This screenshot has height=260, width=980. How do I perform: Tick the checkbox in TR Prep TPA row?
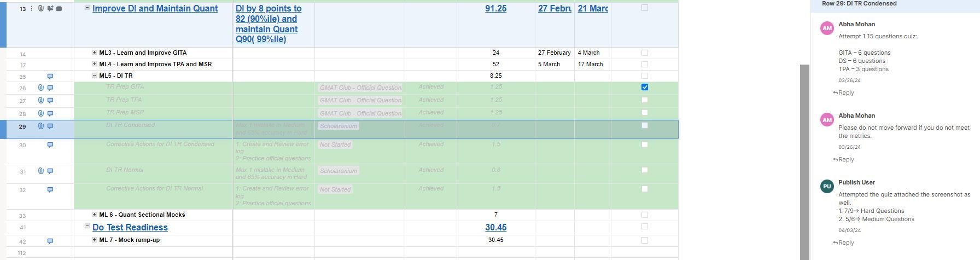pyautogui.click(x=644, y=100)
